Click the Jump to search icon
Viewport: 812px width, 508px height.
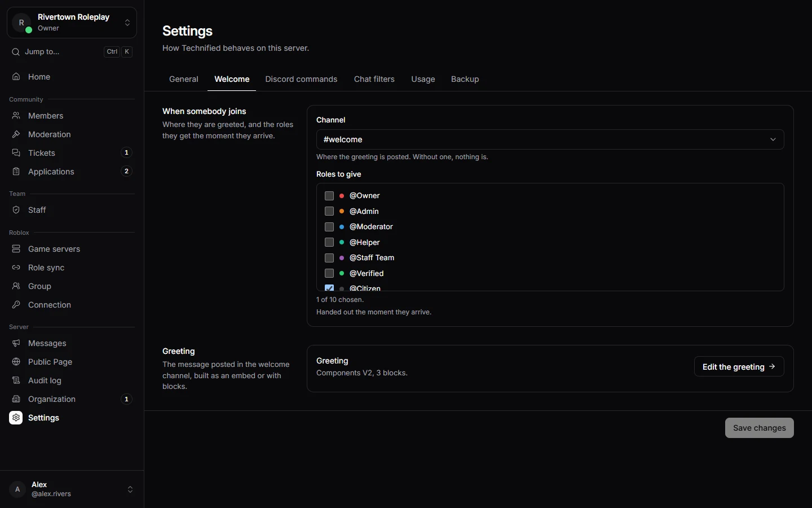(16, 52)
